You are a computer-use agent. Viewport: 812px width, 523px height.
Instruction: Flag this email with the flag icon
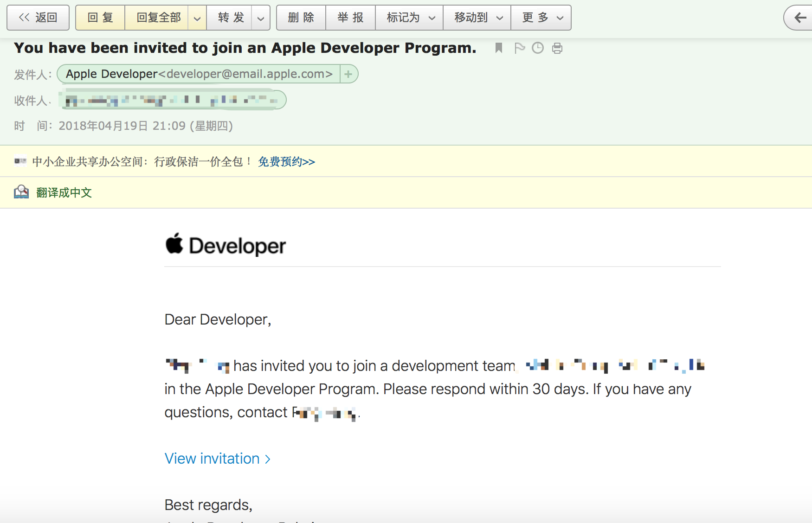pyautogui.click(x=519, y=48)
